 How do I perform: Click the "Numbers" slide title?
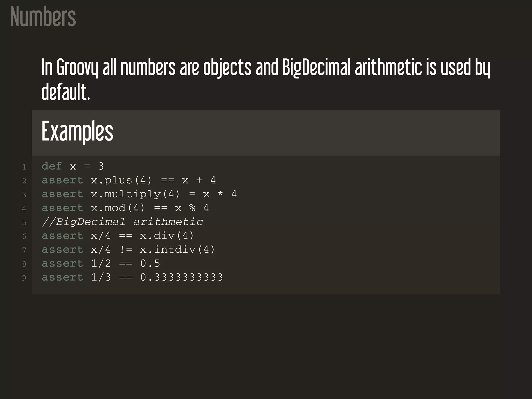[x=43, y=17]
